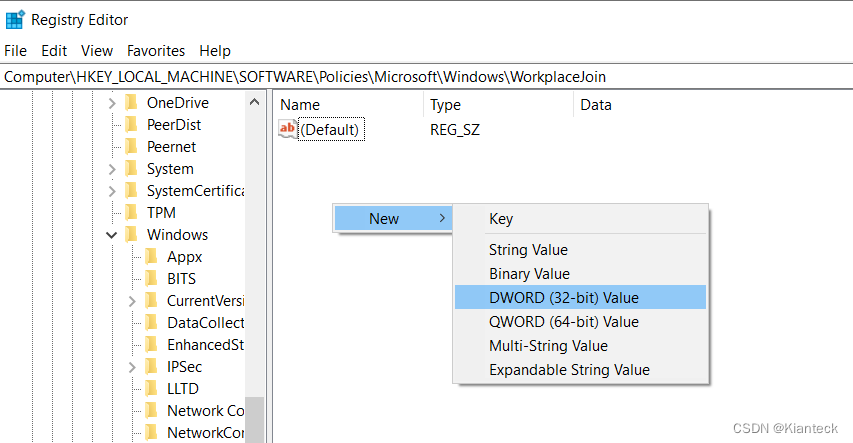Click the DataCollection folder icon
Image resolution: width=853 pixels, height=443 pixels.
click(151, 323)
